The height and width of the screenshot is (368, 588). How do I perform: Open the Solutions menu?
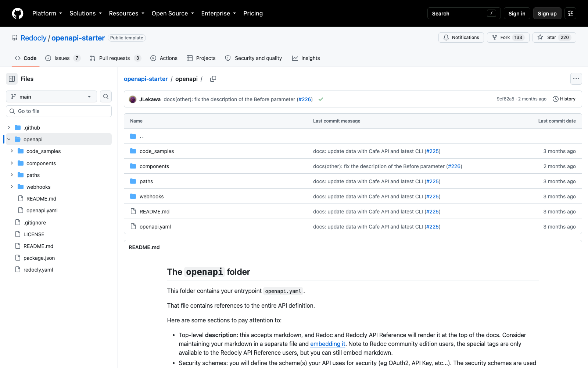86,13
